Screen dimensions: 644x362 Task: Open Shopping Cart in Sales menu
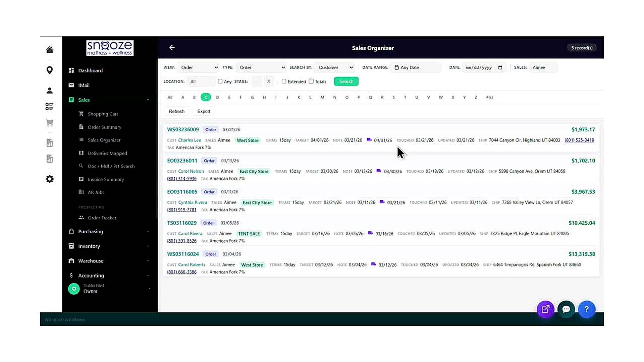(103, 114)
